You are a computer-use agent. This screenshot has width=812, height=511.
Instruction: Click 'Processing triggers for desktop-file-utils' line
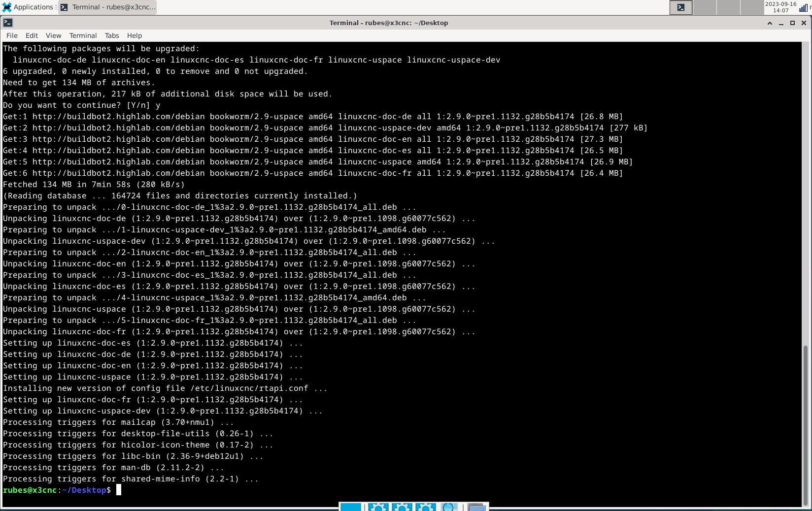pyautogui.click(x=138, y=433)
